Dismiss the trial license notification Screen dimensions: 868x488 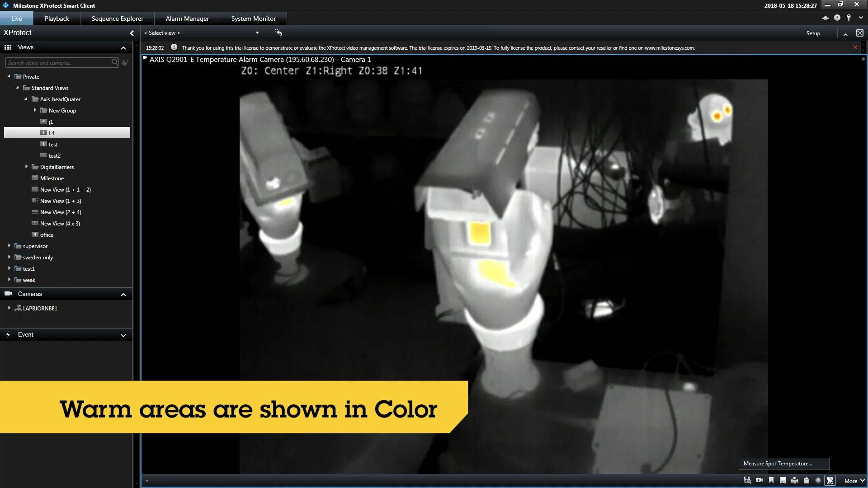[x=855, y=47]
